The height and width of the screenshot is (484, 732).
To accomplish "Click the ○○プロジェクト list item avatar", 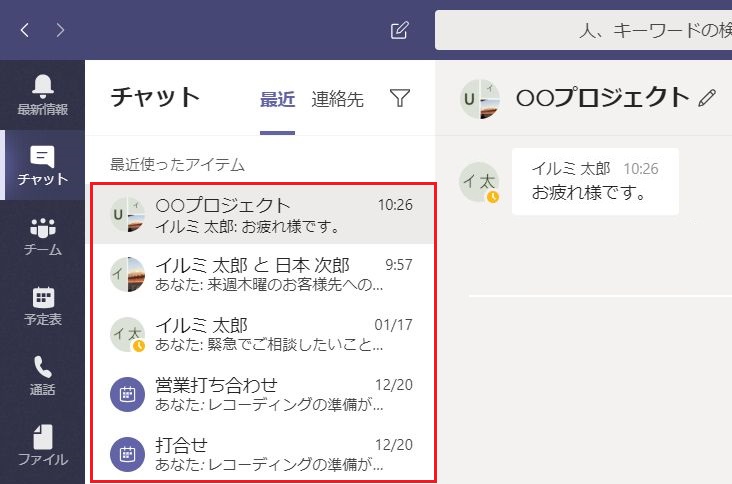I will click(x=127, y=215).
